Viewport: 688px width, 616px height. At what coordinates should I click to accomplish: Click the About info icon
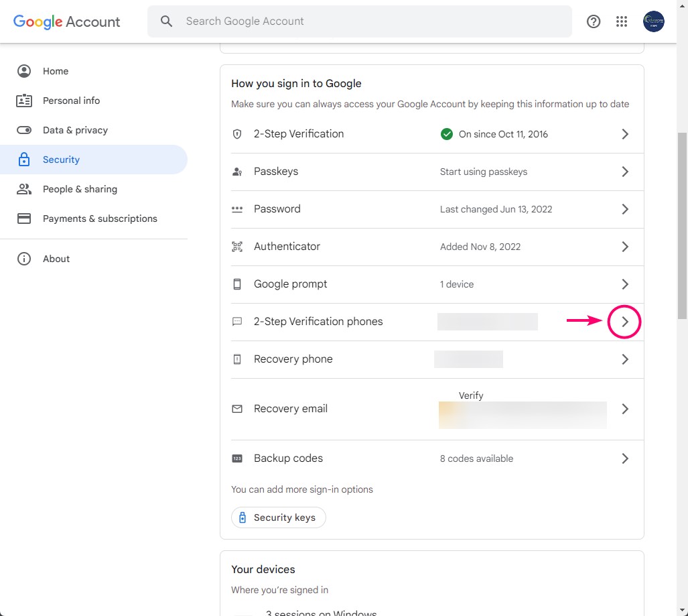pos(24,259)
